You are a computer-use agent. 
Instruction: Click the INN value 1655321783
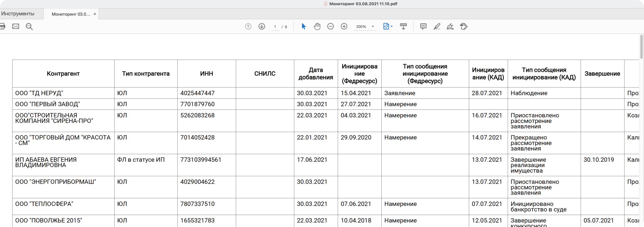197,220
